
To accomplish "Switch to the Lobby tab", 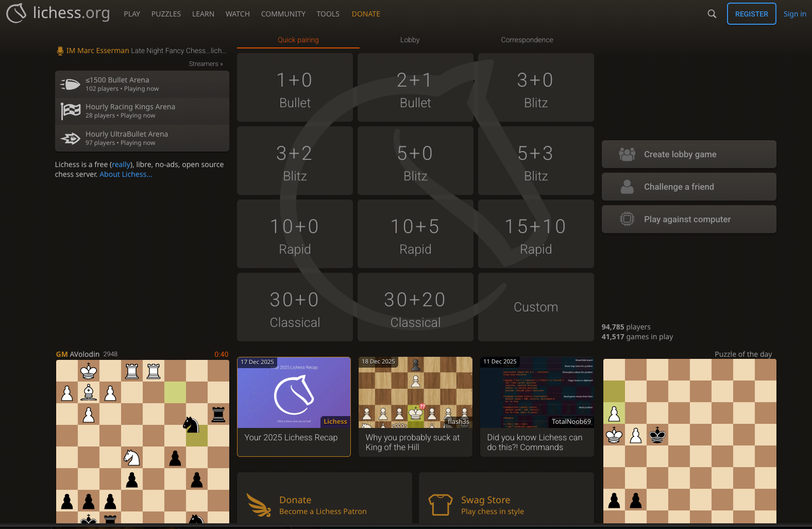I will [x=410, y=40].
